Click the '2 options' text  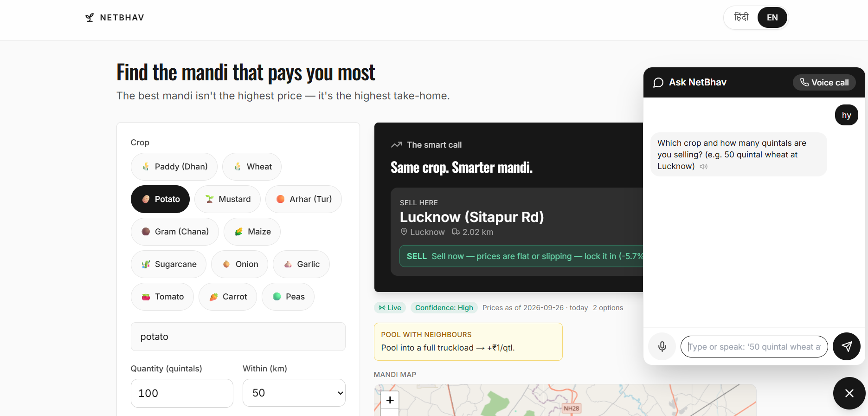[608, 308]
